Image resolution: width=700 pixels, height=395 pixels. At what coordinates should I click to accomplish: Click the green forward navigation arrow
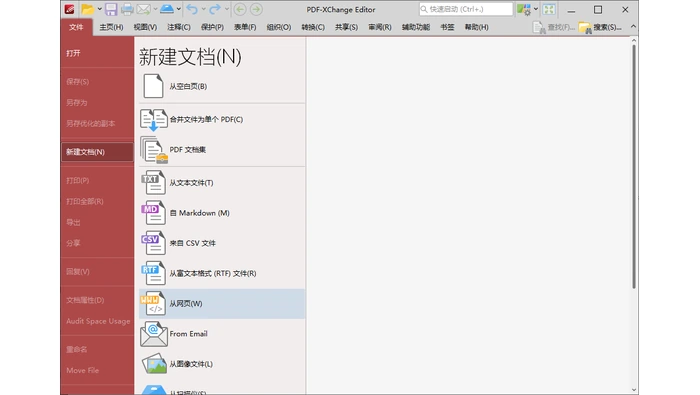[256, 9]
